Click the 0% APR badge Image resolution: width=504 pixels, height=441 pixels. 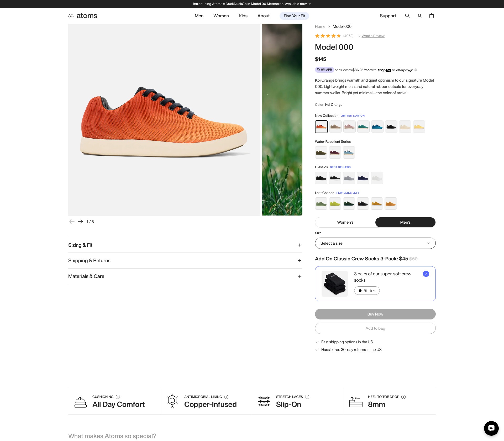point(324,70)
